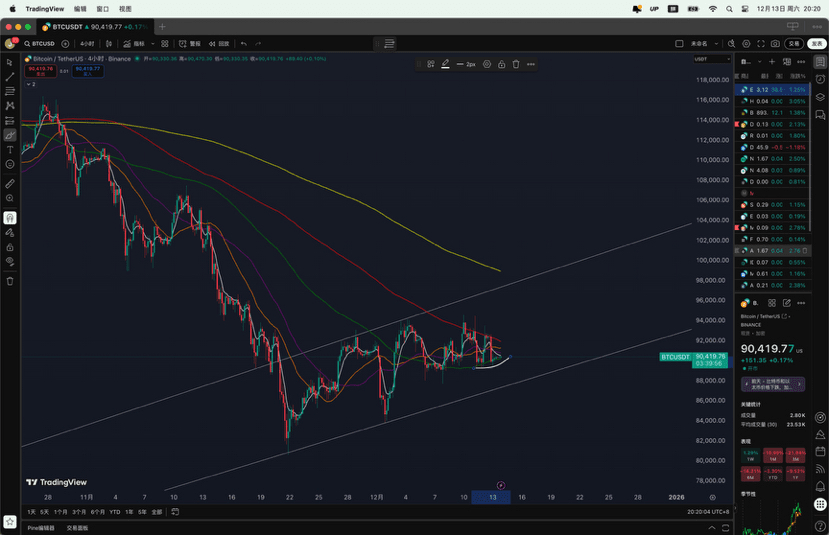The image size is (829, 535).
Task: Open the Fibonacci retracement tools
Action: point(10,91)
